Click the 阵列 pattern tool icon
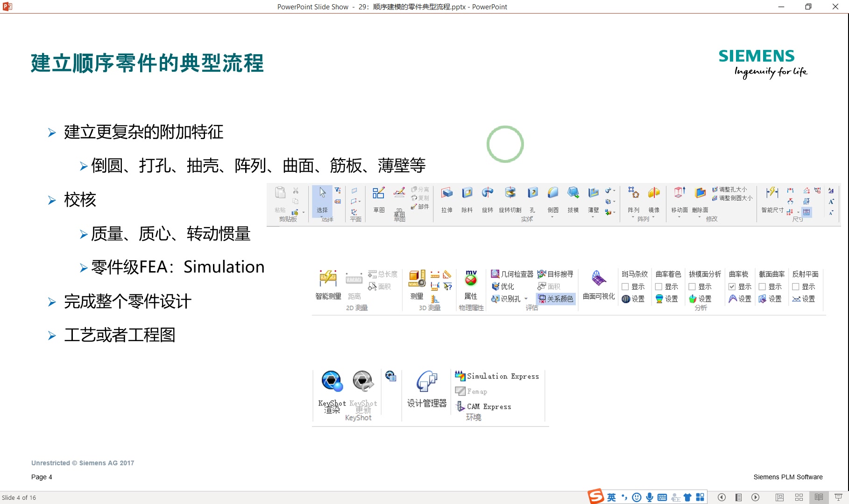The image size is (849, 504). click(634, 193)
